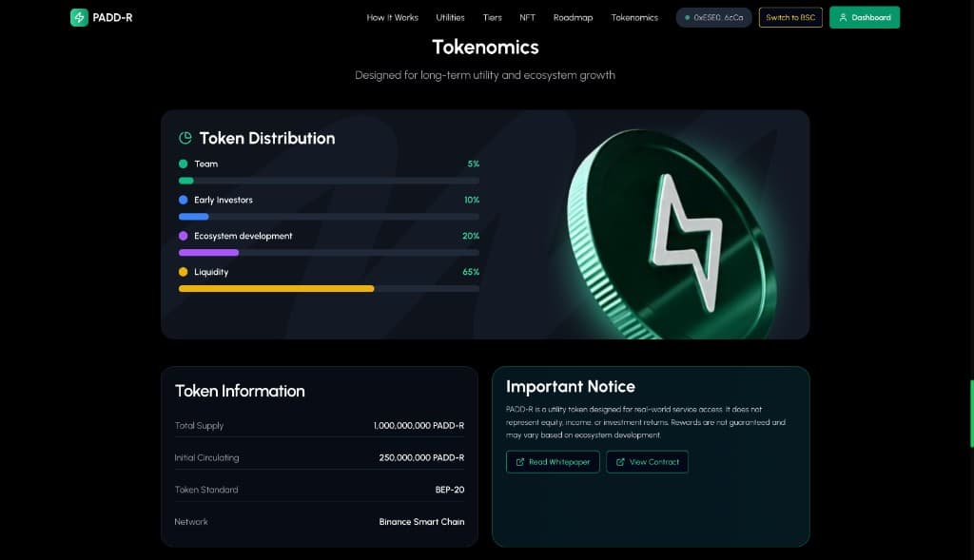The image size is (974, 560).
Task: Click the blue dot icon beside Early Investors
Action: tap(182, 200)
